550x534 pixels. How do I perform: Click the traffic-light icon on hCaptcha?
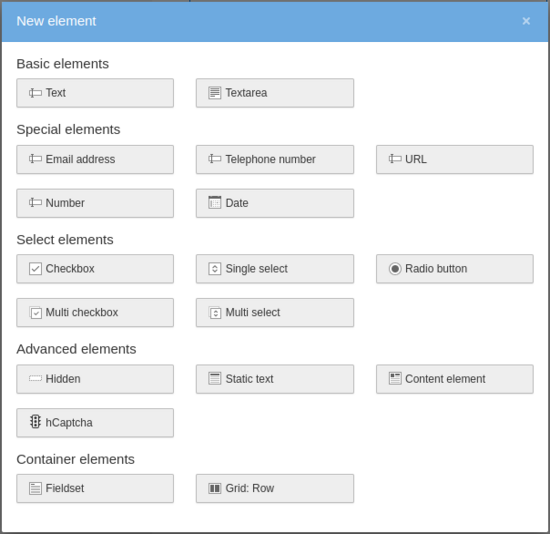(x=35, y=422)
